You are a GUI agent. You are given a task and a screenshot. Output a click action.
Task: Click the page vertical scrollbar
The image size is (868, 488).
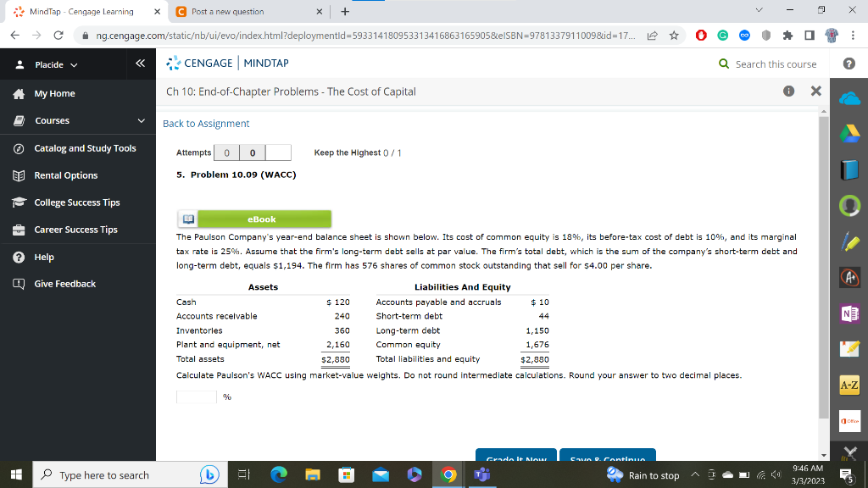[x=824, y=265]
